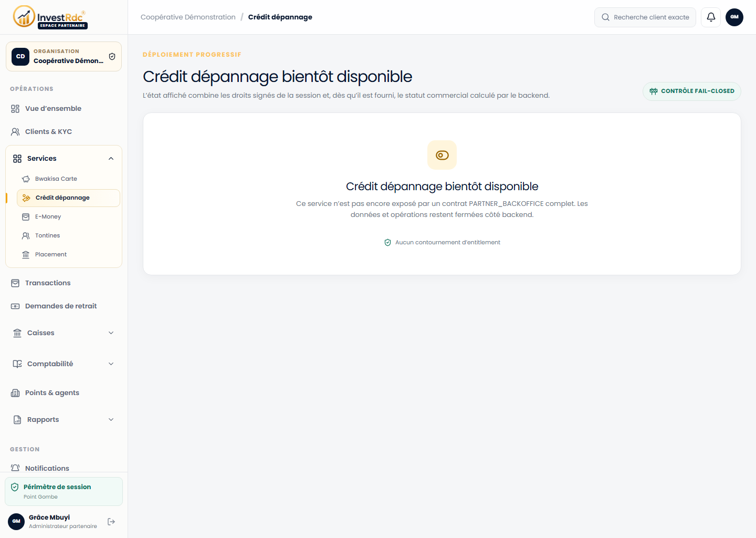Click the shield icon on the organisation card
Image resolution: width=756 pixels, height=538 pixels.
[112, 57]
